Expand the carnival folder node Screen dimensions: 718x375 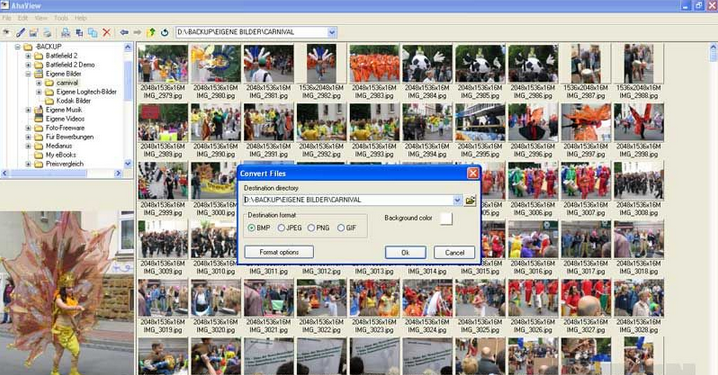(x=39, y=83)
